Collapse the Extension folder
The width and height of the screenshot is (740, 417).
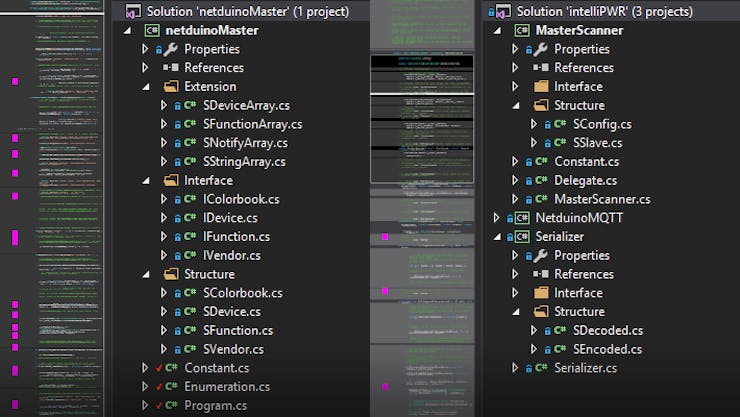pos(146,87)
